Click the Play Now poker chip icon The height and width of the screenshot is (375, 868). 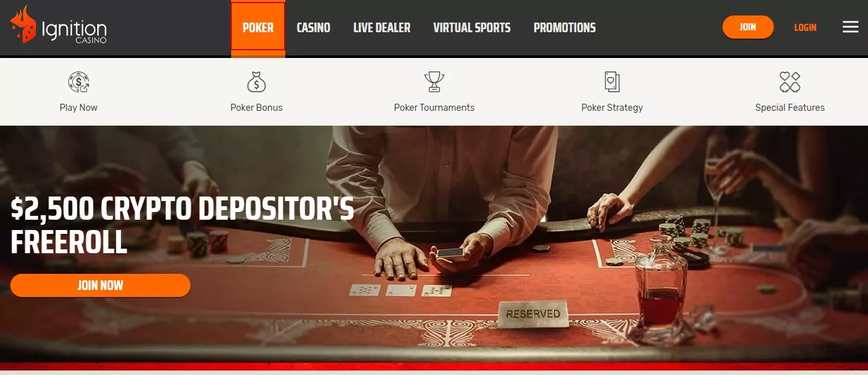coord(79,82)
